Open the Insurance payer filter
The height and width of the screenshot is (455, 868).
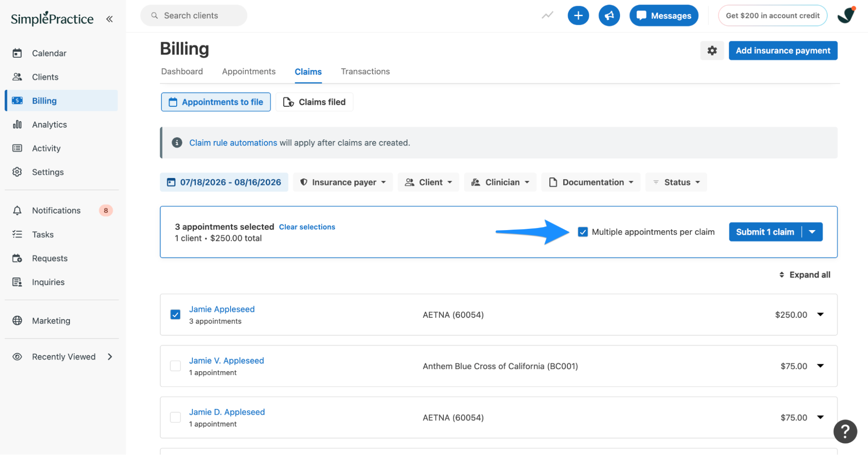[343, 182]
